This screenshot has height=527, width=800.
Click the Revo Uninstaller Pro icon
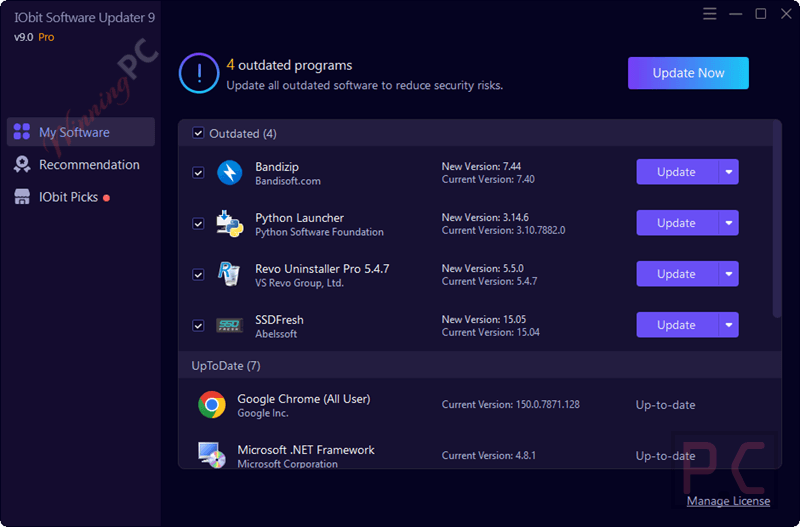(x=229, y=274)
